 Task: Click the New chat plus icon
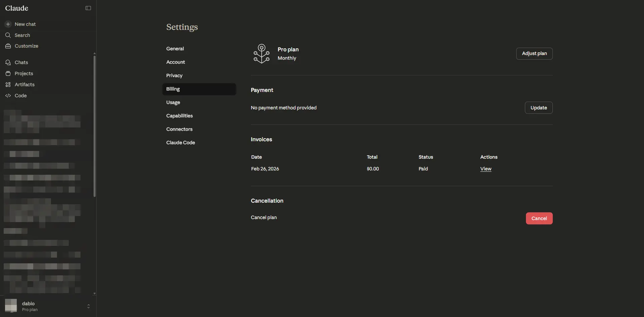[x=8, y=24]
